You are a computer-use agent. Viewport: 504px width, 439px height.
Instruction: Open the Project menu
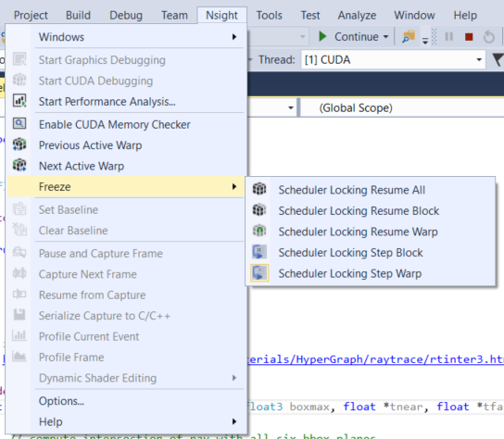(31, 15)
